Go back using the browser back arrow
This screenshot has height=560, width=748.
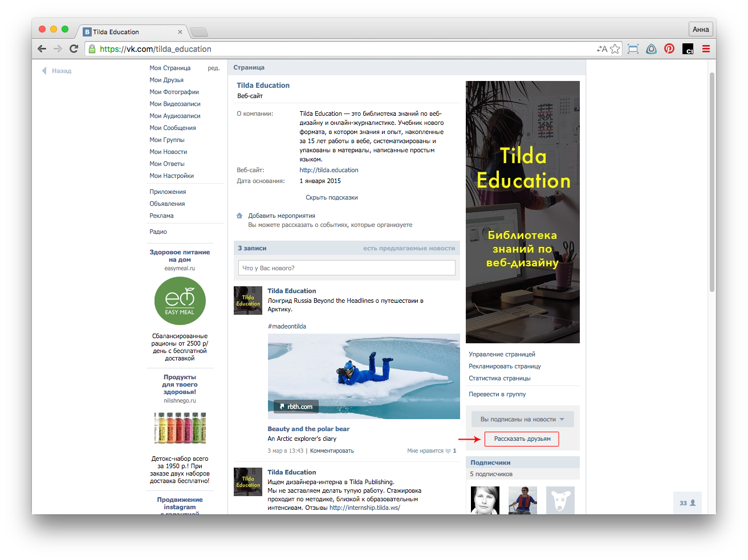pyautogui.click(x=42, y=49)
